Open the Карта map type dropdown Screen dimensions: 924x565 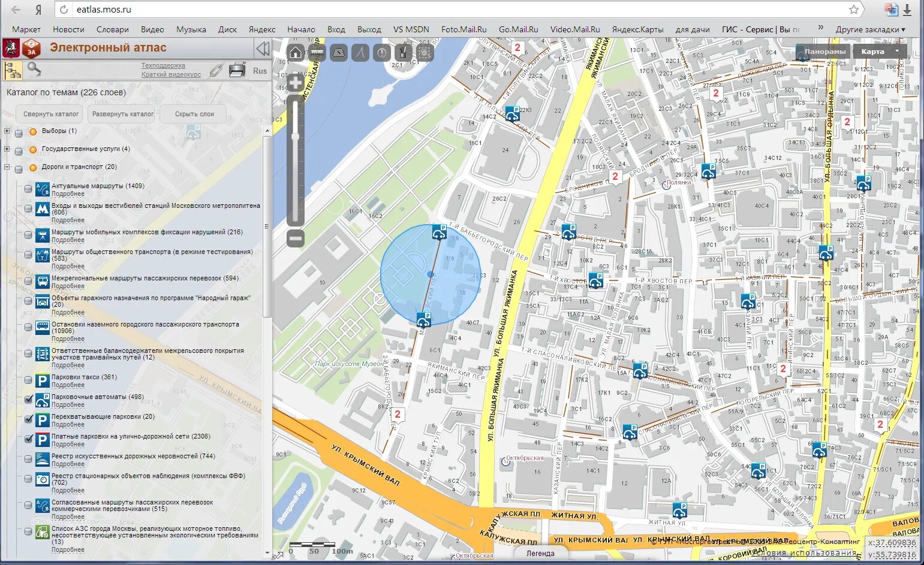pyautogui.click(x=880, y=52)
